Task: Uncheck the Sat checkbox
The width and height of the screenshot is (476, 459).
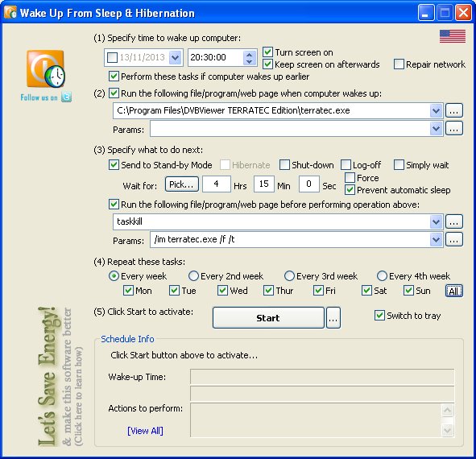Action: tap(366, 291)
